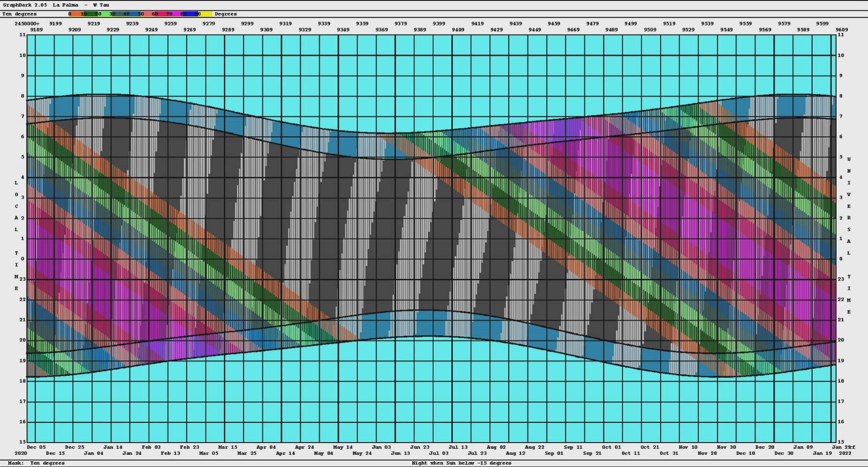Screen dimensions: 868x467
Task: Click the '2450000+' Julian date offset label
Action: tap(27, 23)
